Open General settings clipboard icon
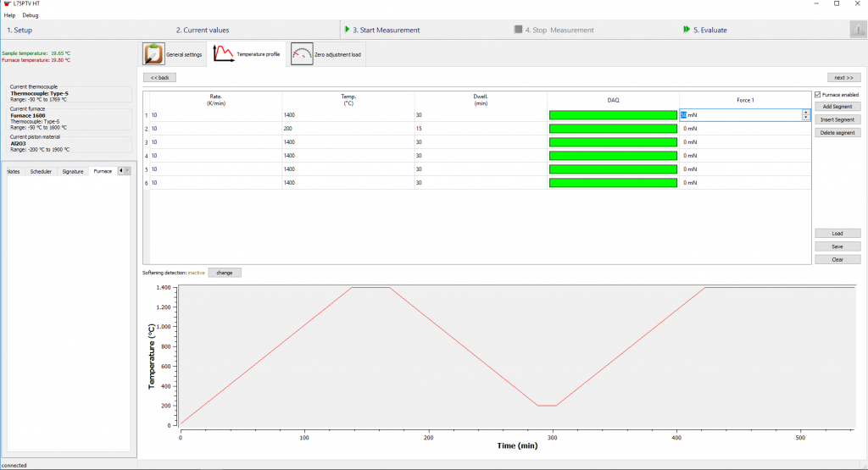The height and width of the screenshot is (470, 868). tap(153, 54)
